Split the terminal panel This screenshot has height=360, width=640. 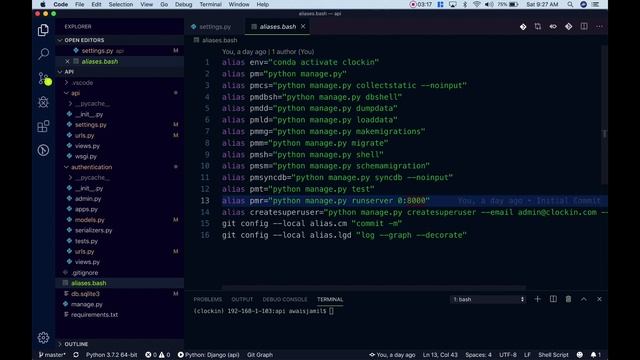click(x=553, y=299)
